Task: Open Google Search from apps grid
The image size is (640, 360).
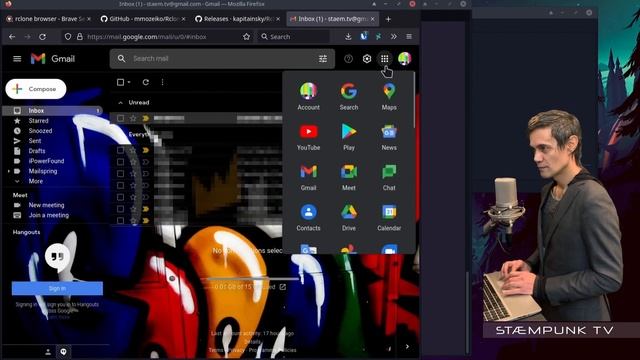Action: (x=349, y=96)
